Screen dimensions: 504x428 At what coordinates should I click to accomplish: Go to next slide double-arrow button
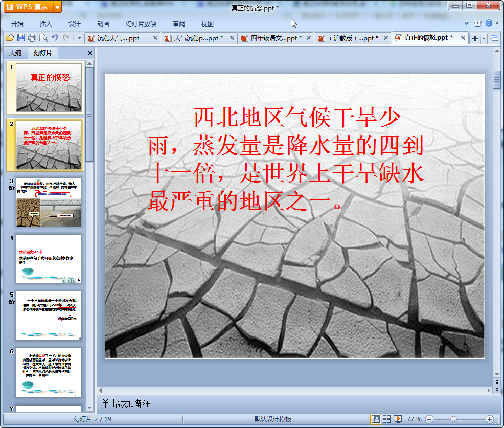click(x=497, y=390)
